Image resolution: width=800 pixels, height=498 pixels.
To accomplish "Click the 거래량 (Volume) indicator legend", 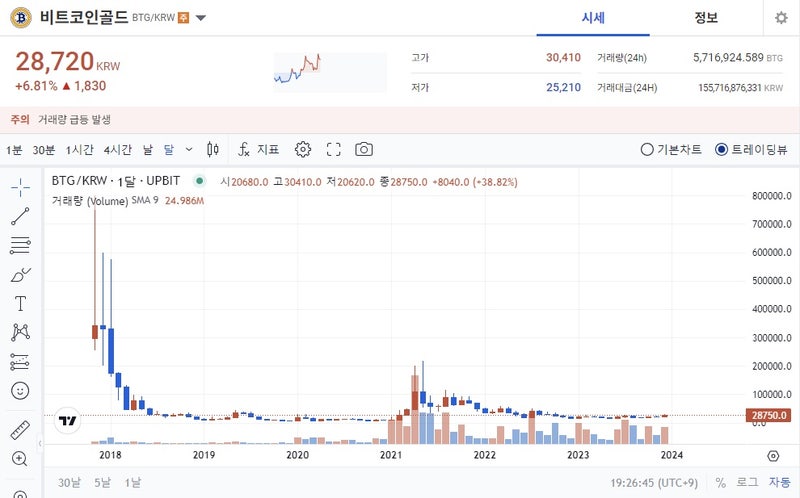I will 90,201.
